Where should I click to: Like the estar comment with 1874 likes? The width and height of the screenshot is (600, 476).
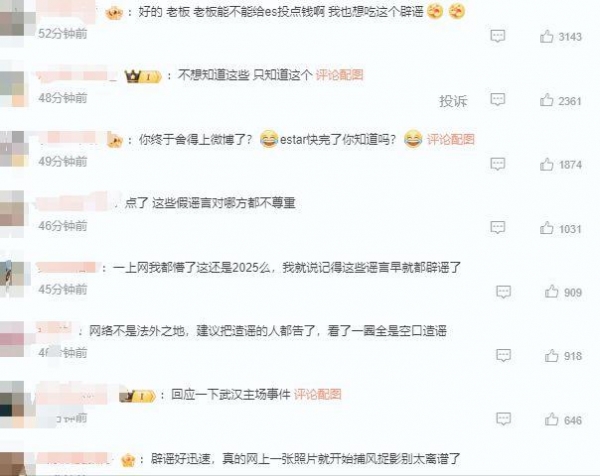coord(546,165)
